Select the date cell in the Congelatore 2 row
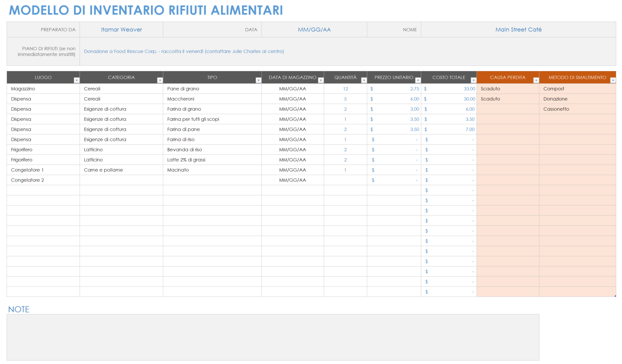The height and width of the screenshot is (364, 622). coord(292,180)
